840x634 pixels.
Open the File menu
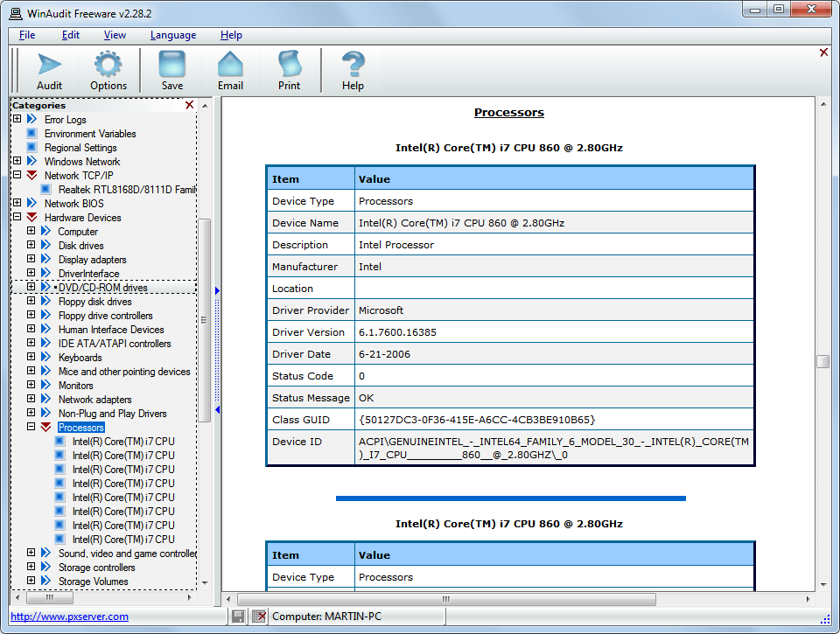(27, 35)
